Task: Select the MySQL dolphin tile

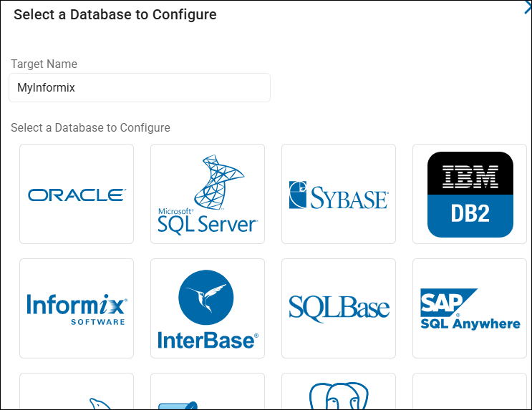Action: coord(77,392)
